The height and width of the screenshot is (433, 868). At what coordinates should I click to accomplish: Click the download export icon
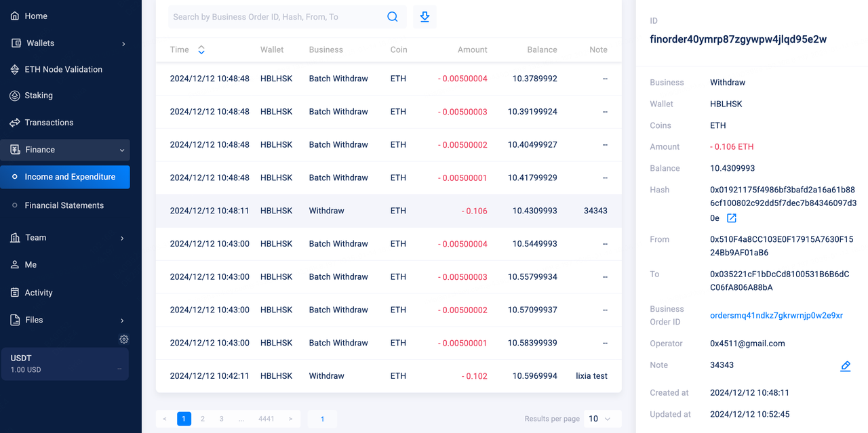tap(425, 17)
